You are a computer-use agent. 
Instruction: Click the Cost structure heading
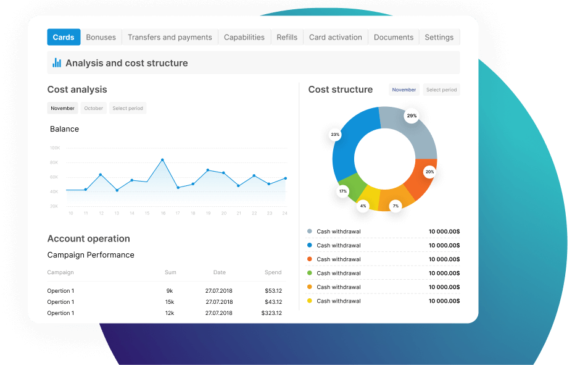[341, 90]
